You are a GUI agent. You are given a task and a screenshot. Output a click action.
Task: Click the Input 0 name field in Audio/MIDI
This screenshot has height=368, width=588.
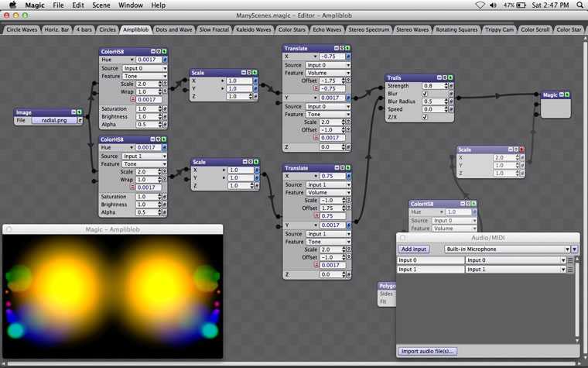[429, 260]
